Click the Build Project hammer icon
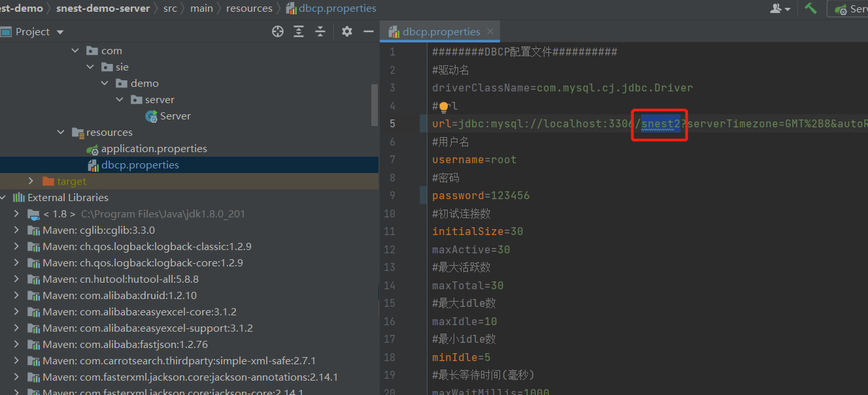 pyautogui.click(x=810, y=8)
